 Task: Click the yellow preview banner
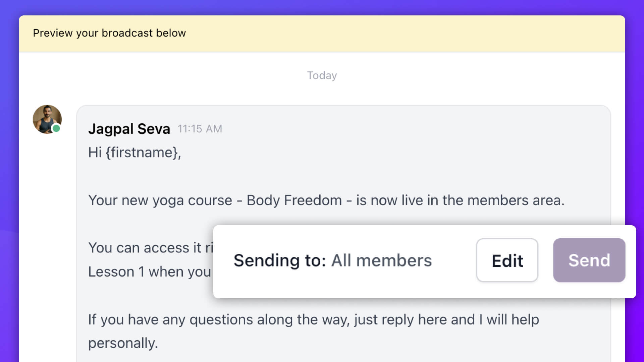(322, 33)
